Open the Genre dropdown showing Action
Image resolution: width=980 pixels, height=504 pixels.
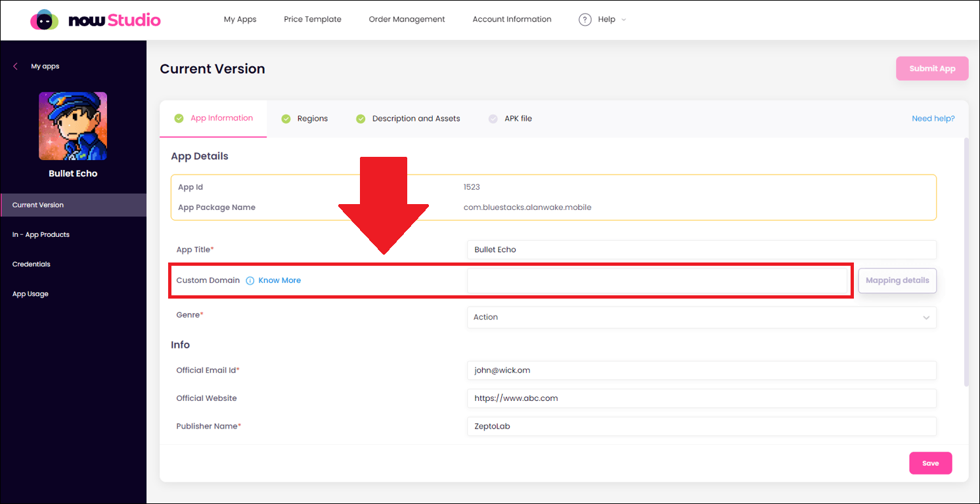(x=702, y=317)
